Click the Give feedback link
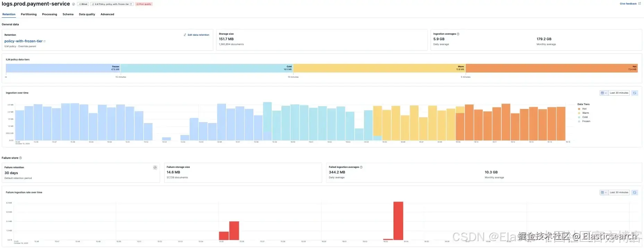The height and width of the screenshot is (248, 644). (x=628, y=4)
